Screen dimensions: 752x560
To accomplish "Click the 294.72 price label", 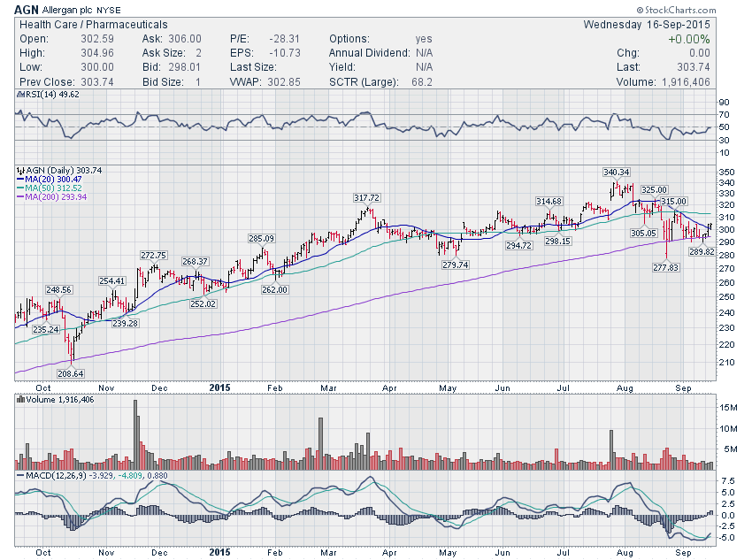I will coord(519,245).
